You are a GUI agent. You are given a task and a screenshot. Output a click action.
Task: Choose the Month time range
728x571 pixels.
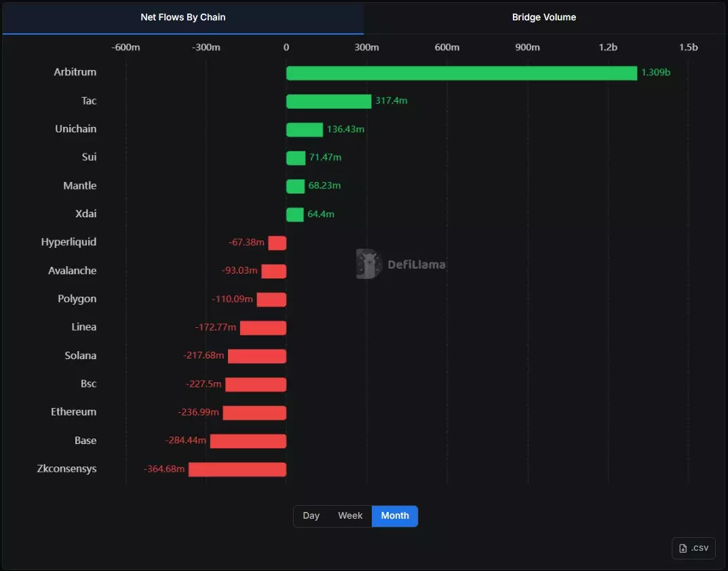coord(395,516)
